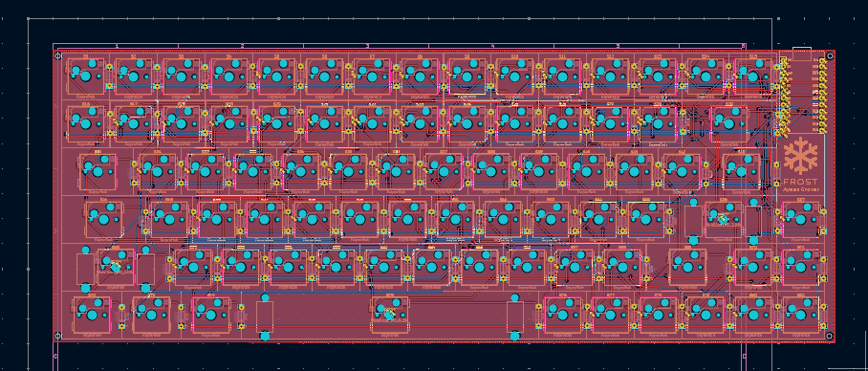The height and width of the screenshot is (371, 868).
Task: Click the Ayaan Grover silkscreen name
Action: (x=801, y=189)
